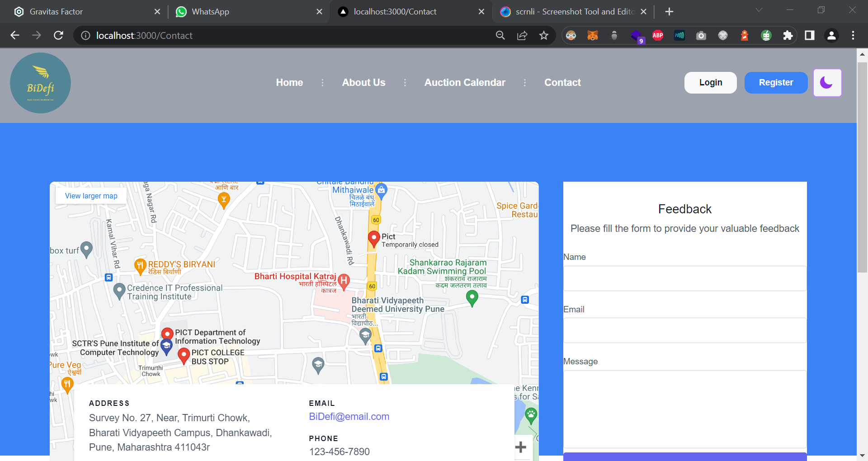Toggle dark mode with the moon icon
The width and height of the screenshot is (868, 461).
827,83
